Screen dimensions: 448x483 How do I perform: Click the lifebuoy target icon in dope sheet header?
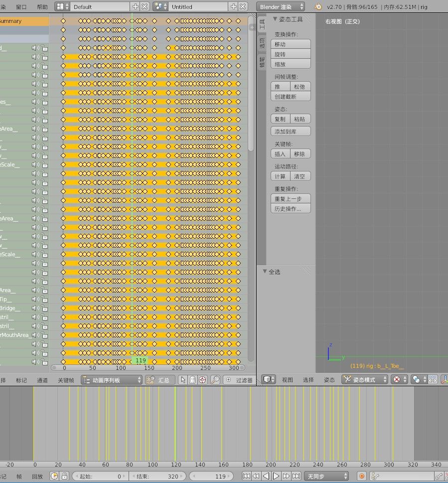(x=202, y=380)
